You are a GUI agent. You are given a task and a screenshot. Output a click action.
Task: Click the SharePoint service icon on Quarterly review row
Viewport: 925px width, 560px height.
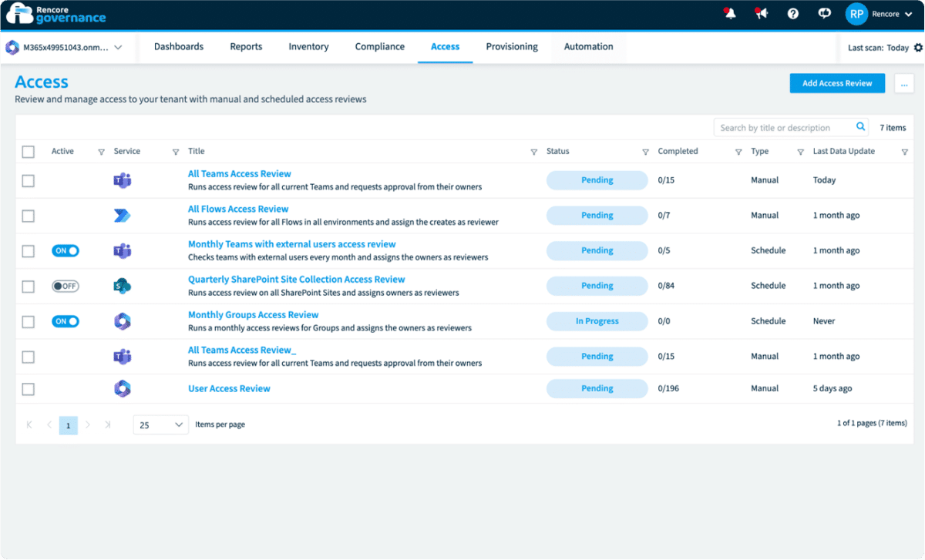[x=122, y=286]
